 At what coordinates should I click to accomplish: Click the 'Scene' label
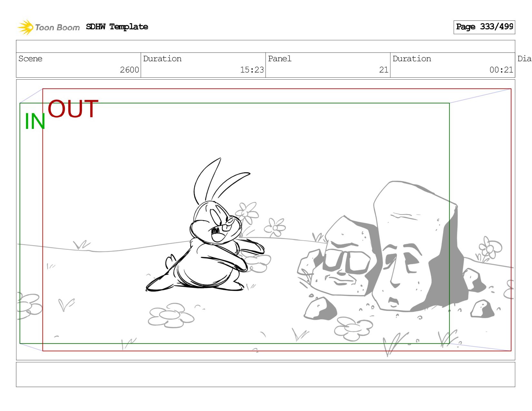point(30,59)
